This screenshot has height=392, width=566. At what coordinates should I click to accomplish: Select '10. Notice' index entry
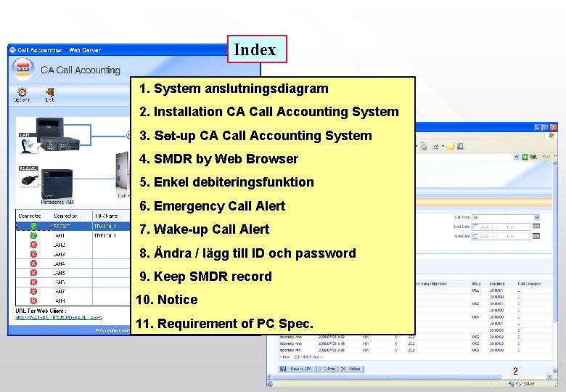point(167,300)
